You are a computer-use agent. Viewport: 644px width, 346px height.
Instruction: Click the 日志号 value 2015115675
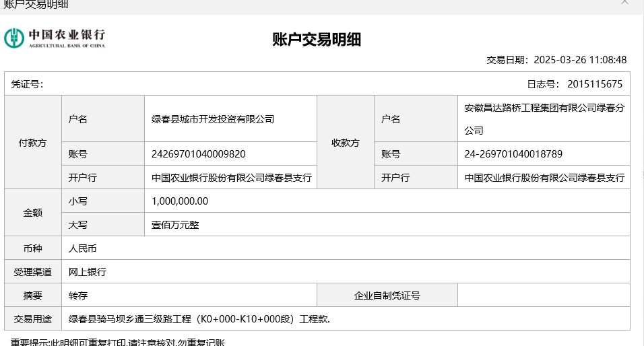point(595,84)
